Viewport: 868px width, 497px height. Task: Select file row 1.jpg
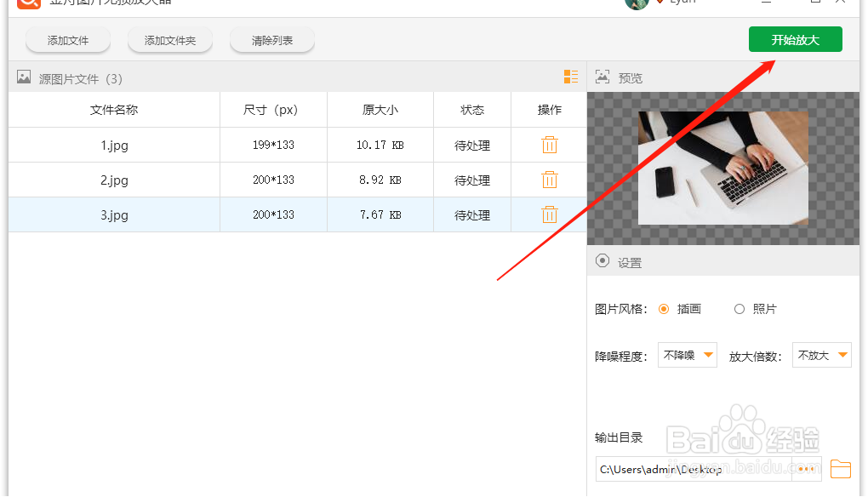[x=297, y=145]
